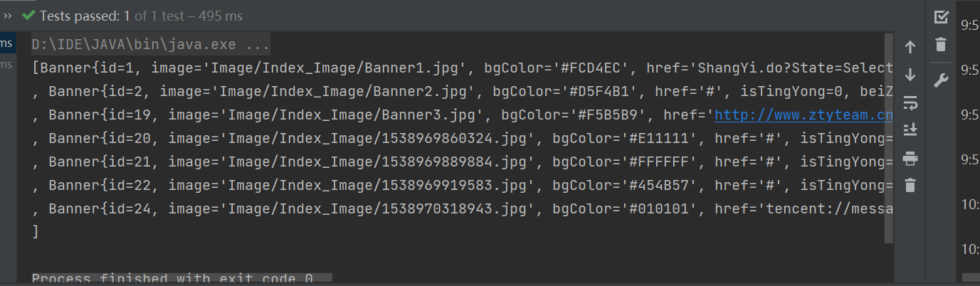Open settings with the wrench icon
The image size is (980, 286).
[x=941, y=80]
